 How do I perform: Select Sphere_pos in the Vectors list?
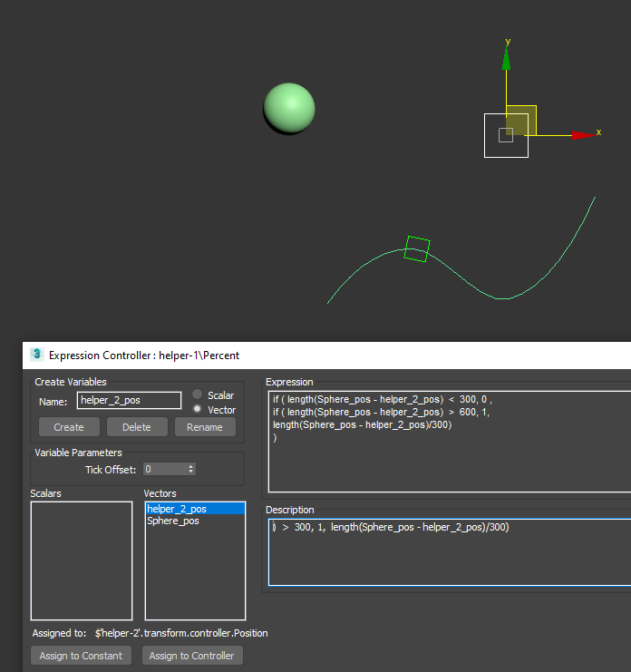point(173,521)
